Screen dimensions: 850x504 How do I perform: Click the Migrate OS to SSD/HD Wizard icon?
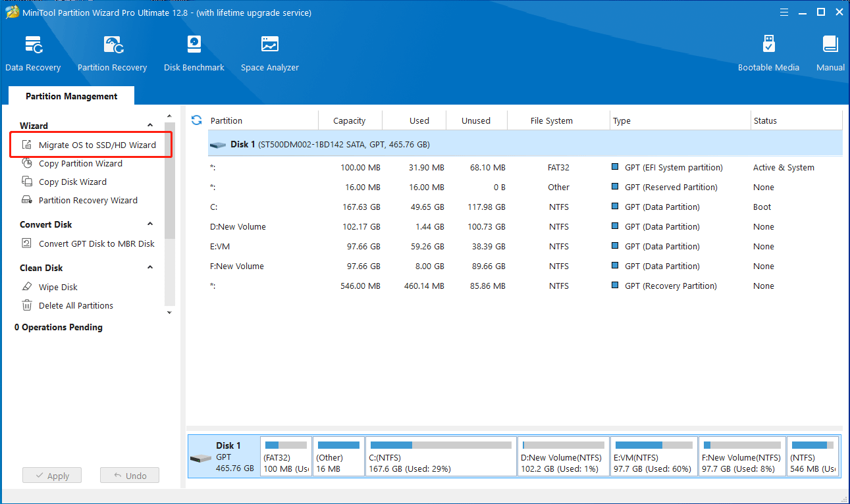(27, 145)
